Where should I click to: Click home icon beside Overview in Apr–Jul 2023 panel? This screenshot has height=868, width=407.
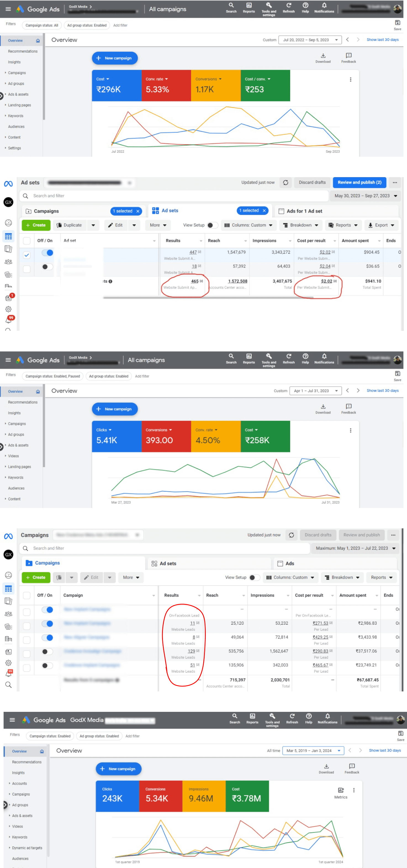click(38, 392)
